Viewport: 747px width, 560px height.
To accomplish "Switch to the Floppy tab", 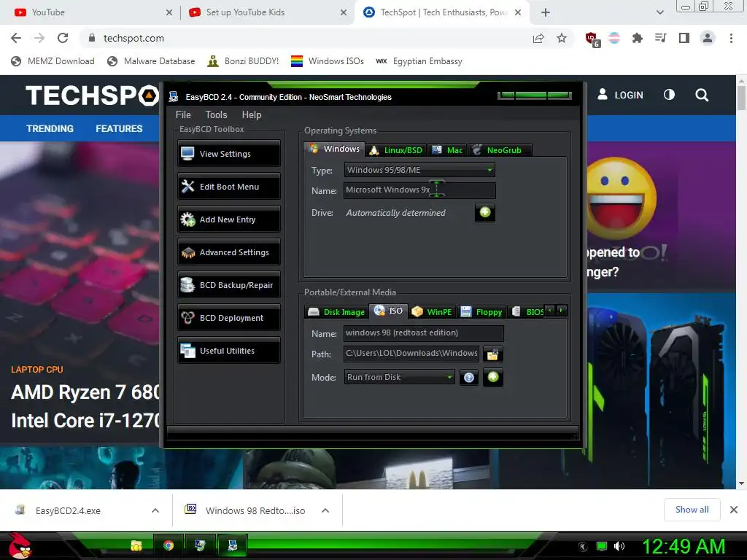I will (481, 312).
